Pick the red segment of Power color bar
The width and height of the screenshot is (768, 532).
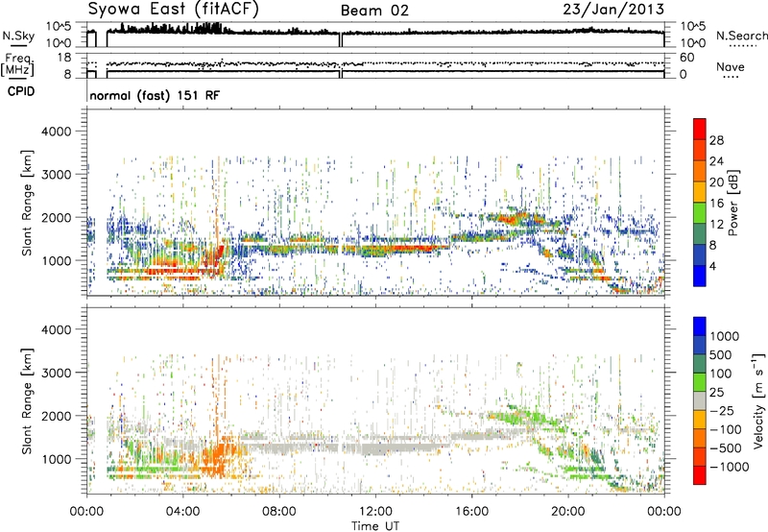700,130
